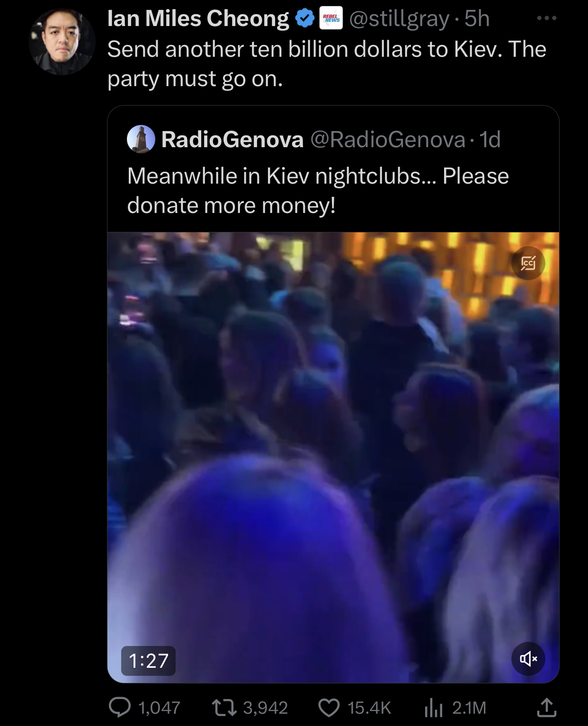Open quoted tweet text about Kiev nightclubs
The height and width of the screenshot is (726, 588).
318,191
